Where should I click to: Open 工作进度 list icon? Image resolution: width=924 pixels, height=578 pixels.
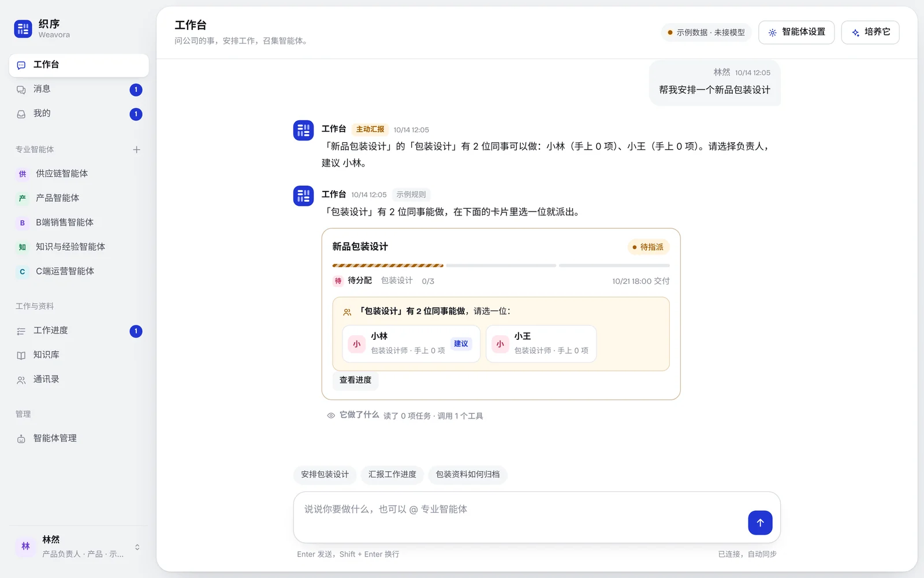(21, 331)
